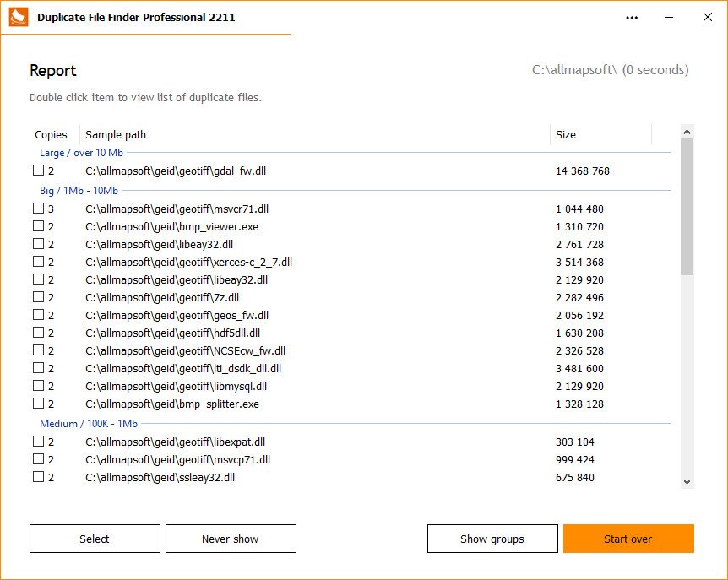Click the orange Start over button
This screenshot has height=580, width=728.
click(x=628, y=539)
